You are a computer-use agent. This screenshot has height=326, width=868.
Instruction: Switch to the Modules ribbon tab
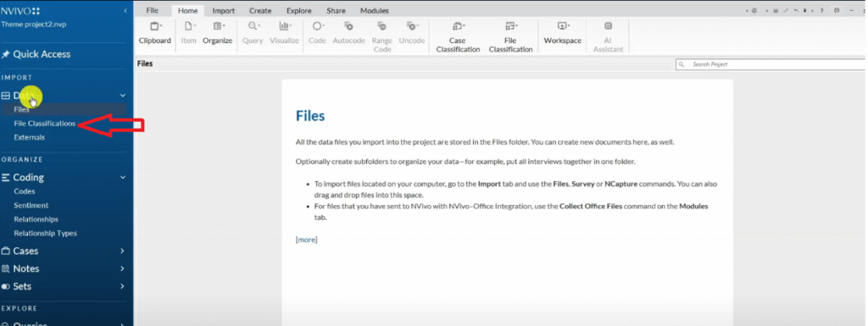[x=374, y=10]
